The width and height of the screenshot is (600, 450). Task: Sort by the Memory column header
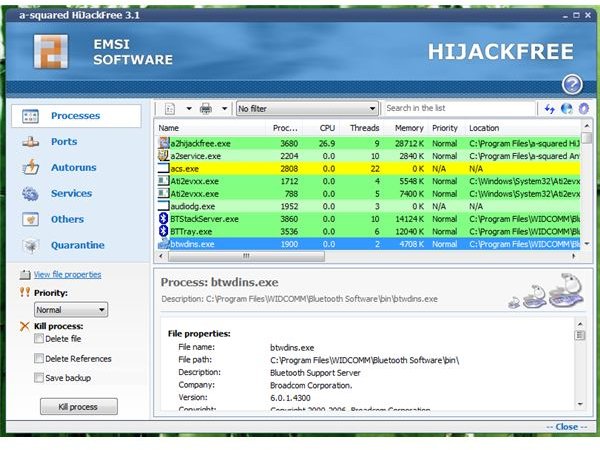(x=406, y=128)
